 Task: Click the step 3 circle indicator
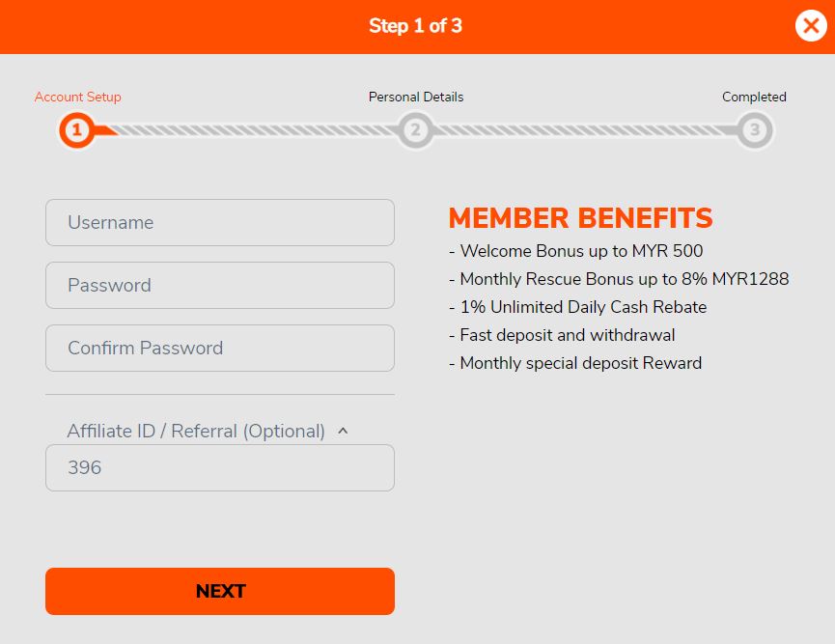pyautogui.click(x=754, y=129)
